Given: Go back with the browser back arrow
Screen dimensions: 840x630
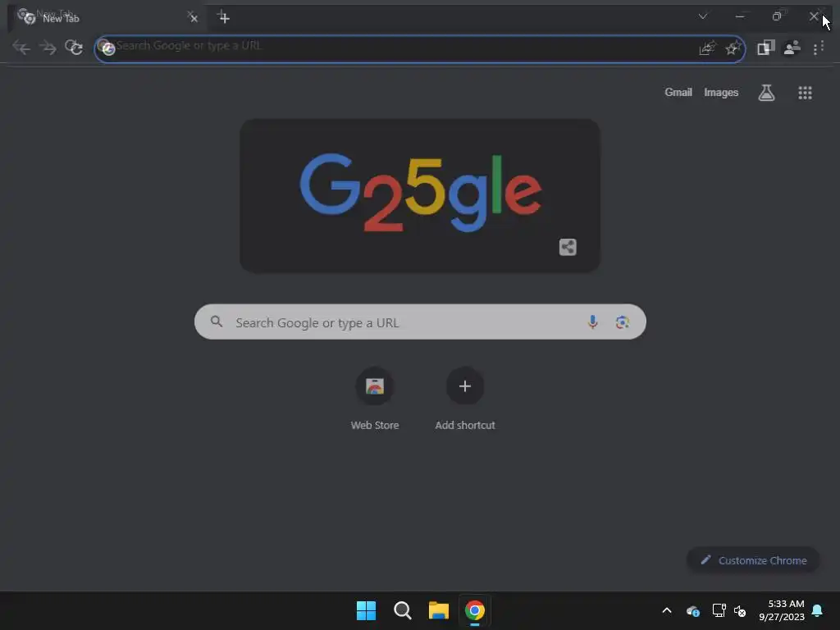Looking at the screenshot, I should click(x=21, y=48).
